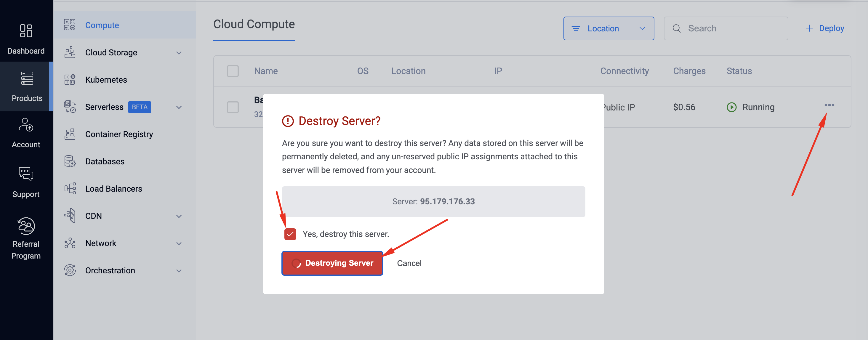Click the Kubernetes icon in menu
This screenshot has height=340, width=868.
pyautogui.click(x=70, y=80)
